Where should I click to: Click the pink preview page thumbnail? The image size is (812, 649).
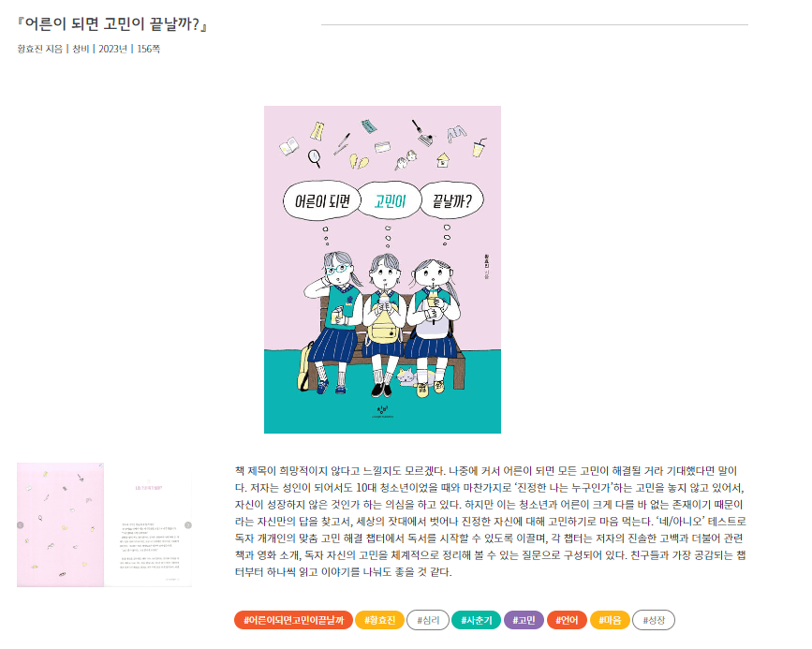60,524
